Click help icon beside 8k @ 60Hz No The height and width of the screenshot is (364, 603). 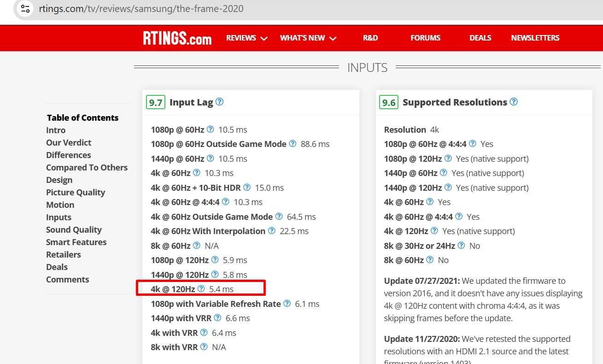tap(430, 260)
